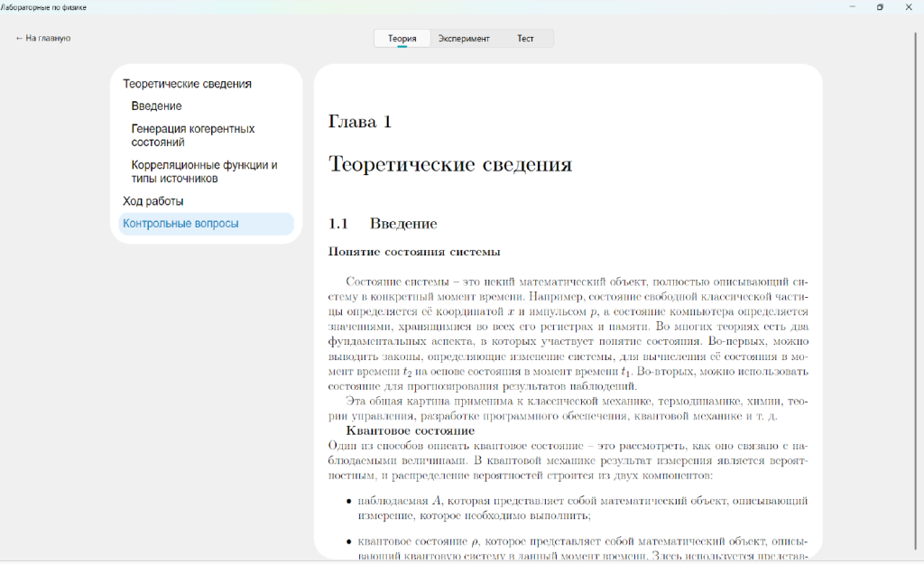Click the 1.1 Введение section heading
Screen dimensions: 924x564
point(383,223)
